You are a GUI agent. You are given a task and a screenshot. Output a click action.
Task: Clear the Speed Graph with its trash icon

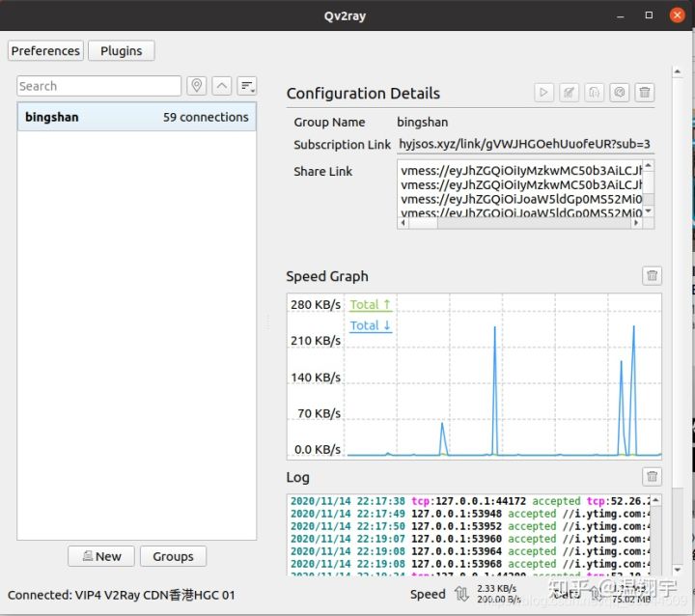pos(653,276)
